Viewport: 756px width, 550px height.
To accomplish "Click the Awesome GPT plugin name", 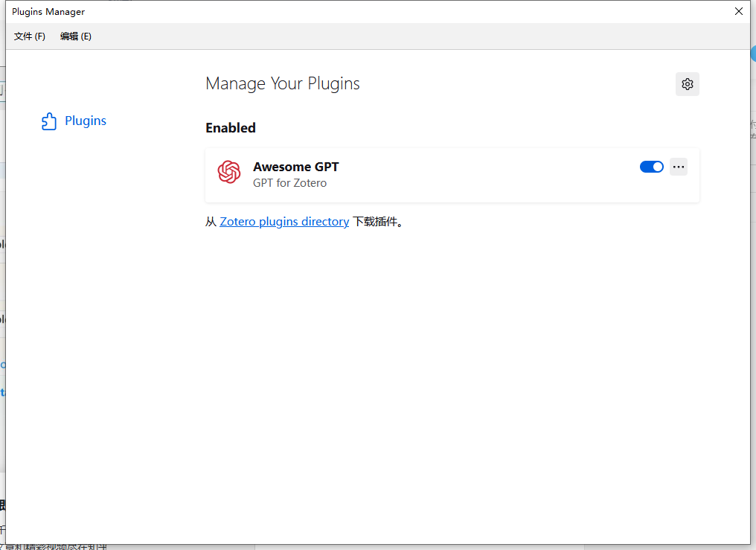I will click(295, 167).
